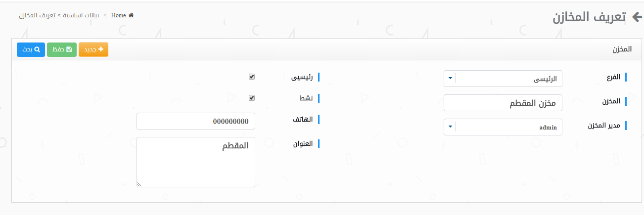Click the Home icon in the breadcrumb
This screenshot has width=644, height=215.
131,15
